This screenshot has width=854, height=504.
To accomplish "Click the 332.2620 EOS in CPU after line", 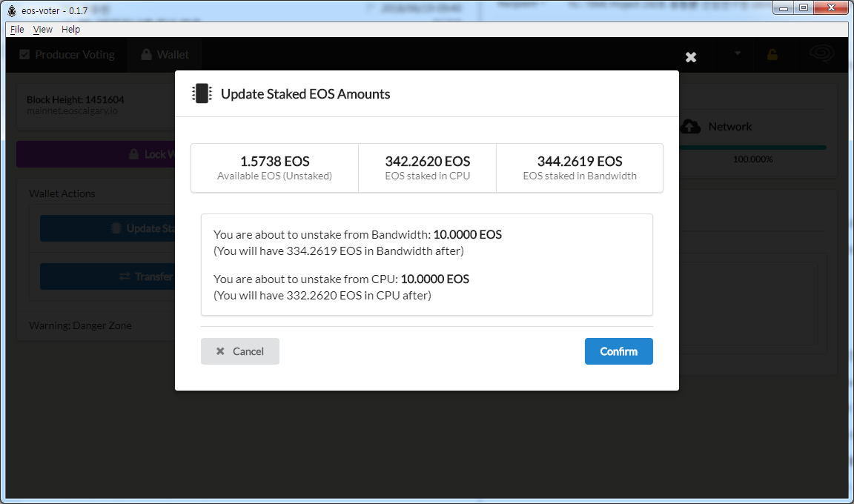I will 322,296.
